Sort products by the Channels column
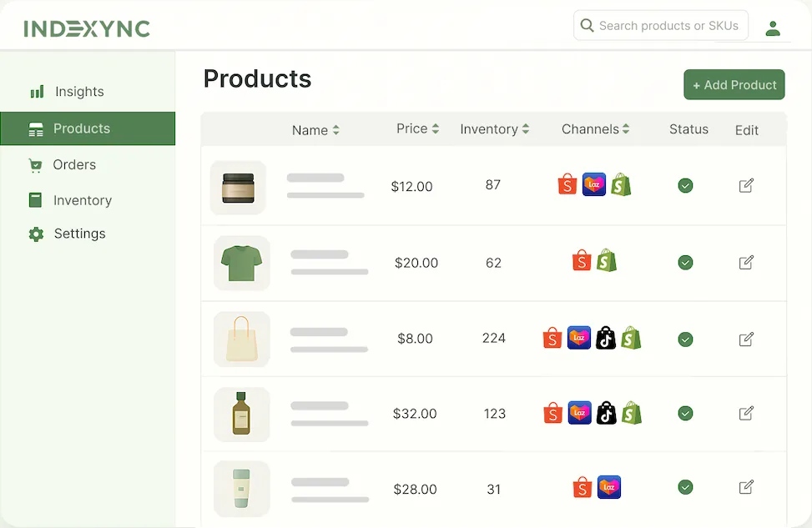Image resolution: width=812 pixels, height=528 pixels. pos(595,129)
